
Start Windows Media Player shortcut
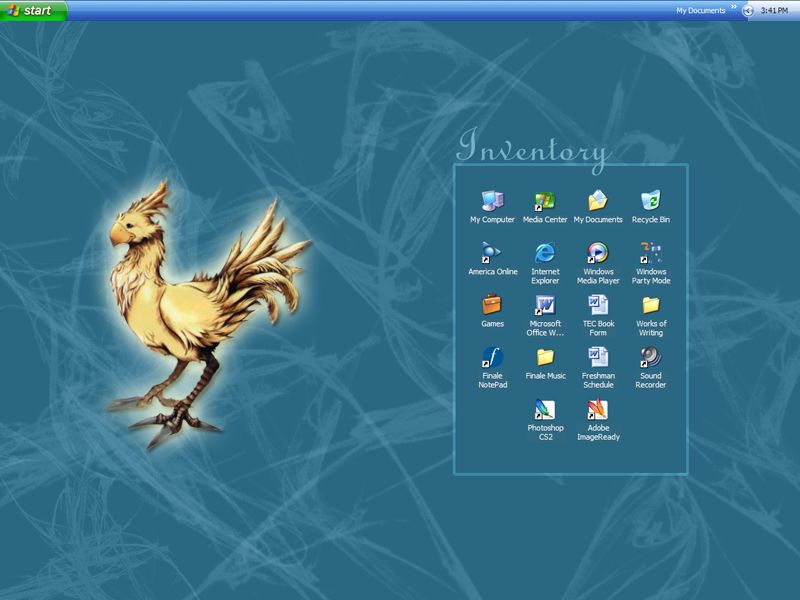[x=598, y=263]
